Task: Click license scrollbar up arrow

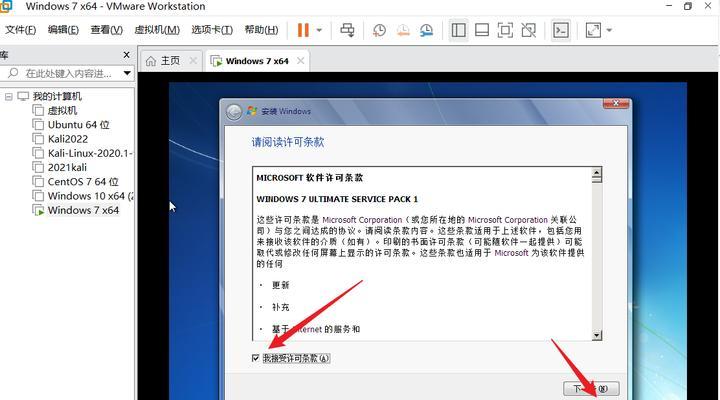Action: click(x=596, y=173)
